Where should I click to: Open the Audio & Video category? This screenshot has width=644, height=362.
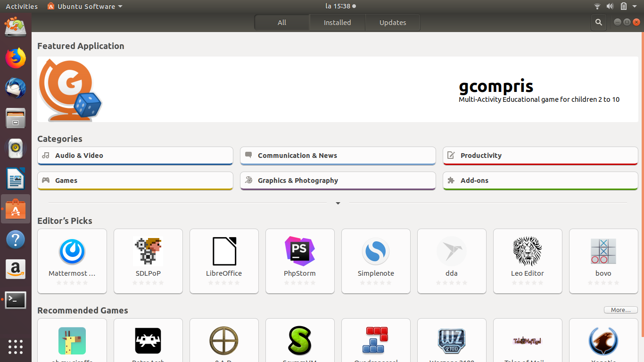[135, 156]
